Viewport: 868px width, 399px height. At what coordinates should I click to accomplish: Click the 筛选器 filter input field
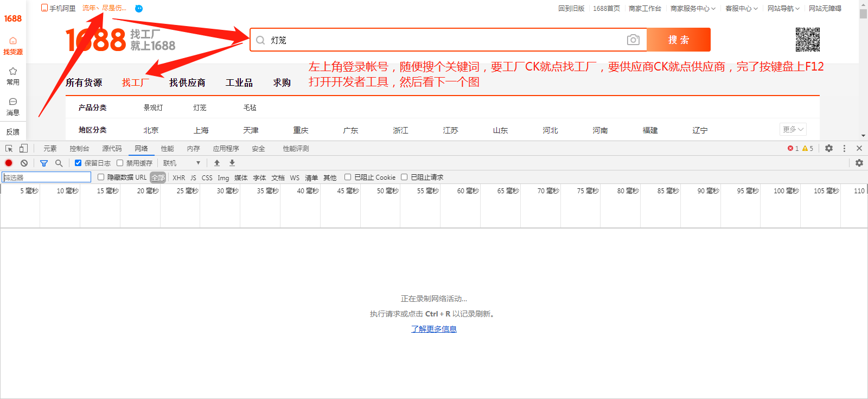click(47, 177)
